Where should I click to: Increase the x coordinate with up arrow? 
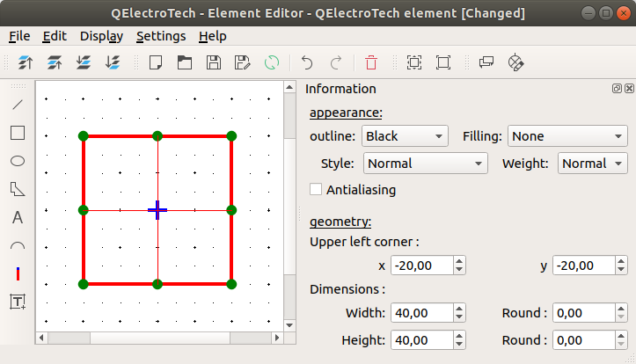point(459,261)
